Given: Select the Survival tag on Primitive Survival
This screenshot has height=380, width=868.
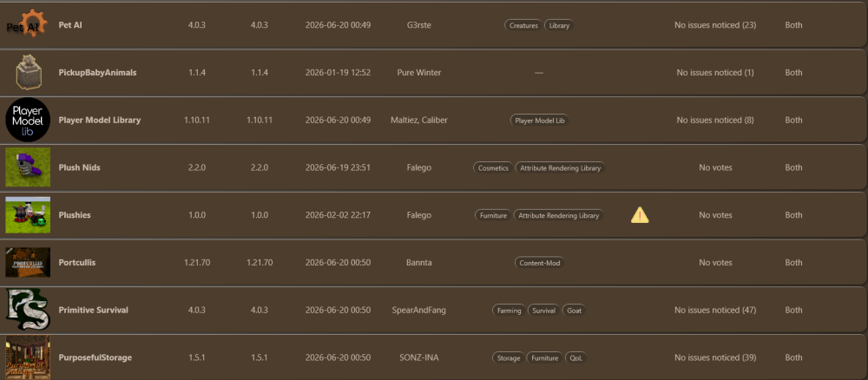Looking at the screenshot, I should pyautogui.click(x=543, y=311).
